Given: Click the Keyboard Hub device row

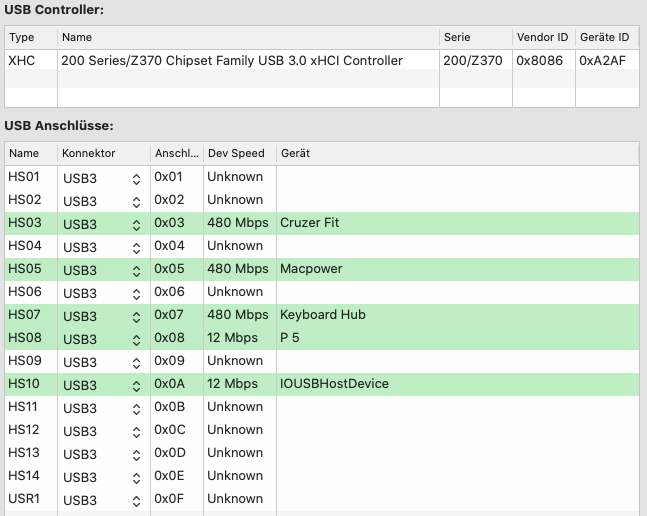Looking at the screenshot, I should tap(322, 315).
